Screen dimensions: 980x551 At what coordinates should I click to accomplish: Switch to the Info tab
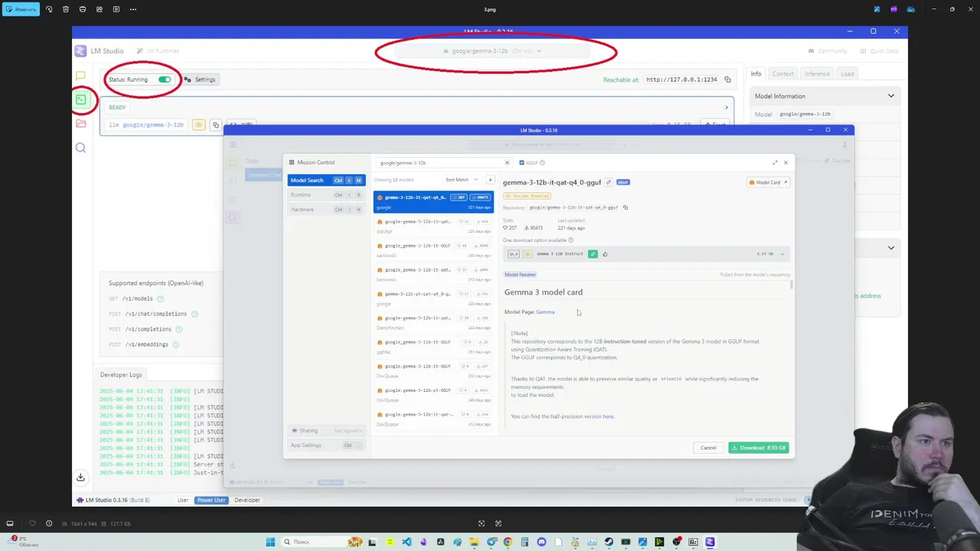click(x=756, y=73)
